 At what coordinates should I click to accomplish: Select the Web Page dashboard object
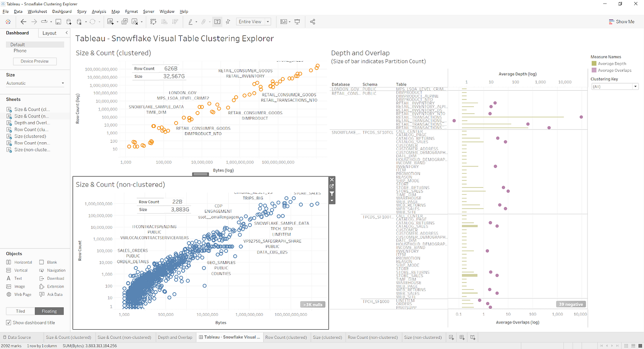[19, 294]
